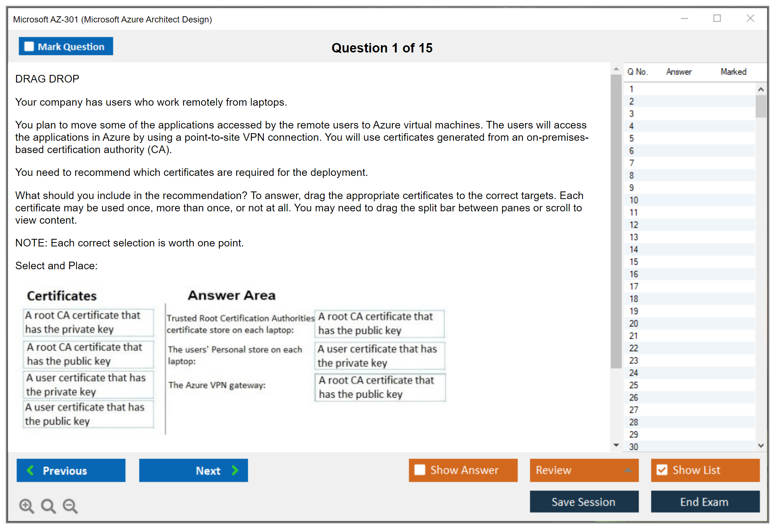
Task: Toggle the Mark Question checkbox
Action: point(29,47)
